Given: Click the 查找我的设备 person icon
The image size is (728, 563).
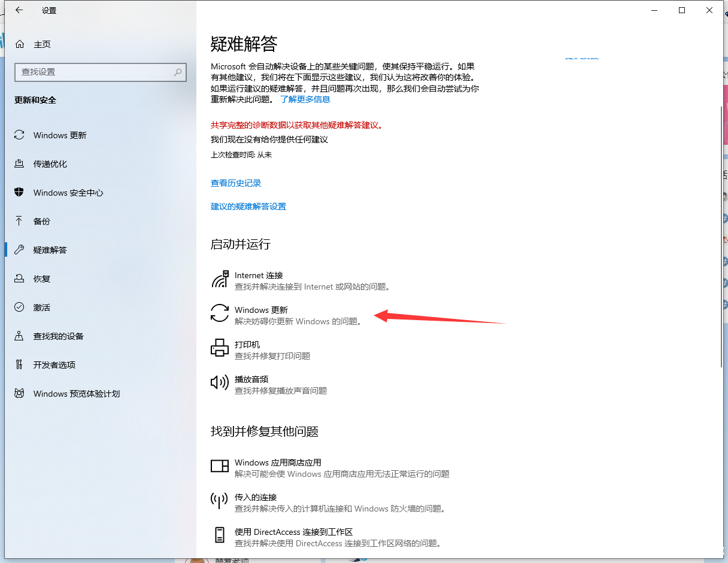Looking at the screenshot, I should [20, 336].
